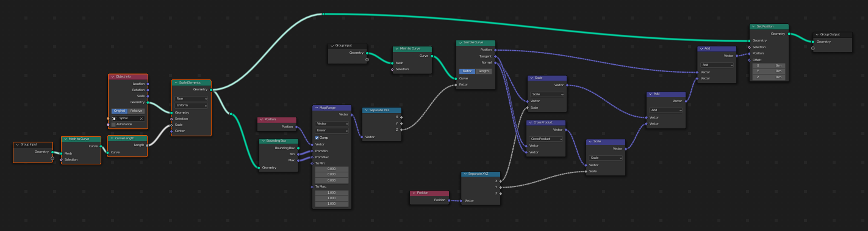Click Sample Curve Tangent output socket
The image size is (868, 231).
tap(495, 56)
